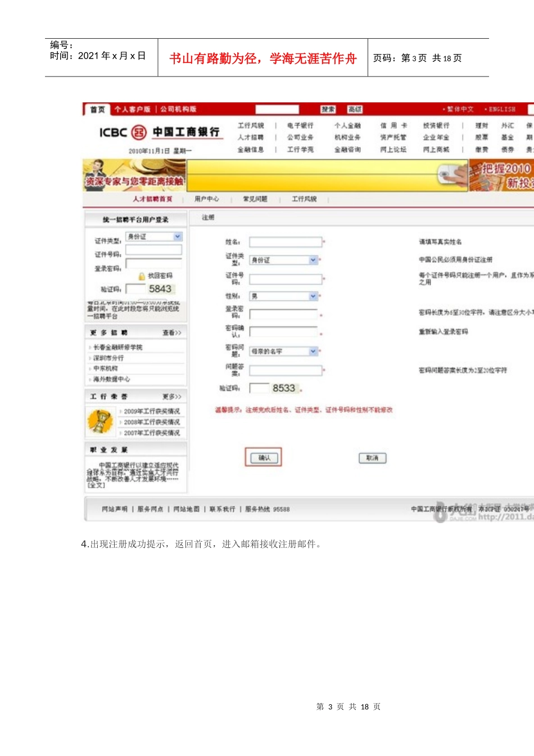Click the login 验证码 input field
The width and height of the screenshot is (534, 756).
[x=135, y=289]
